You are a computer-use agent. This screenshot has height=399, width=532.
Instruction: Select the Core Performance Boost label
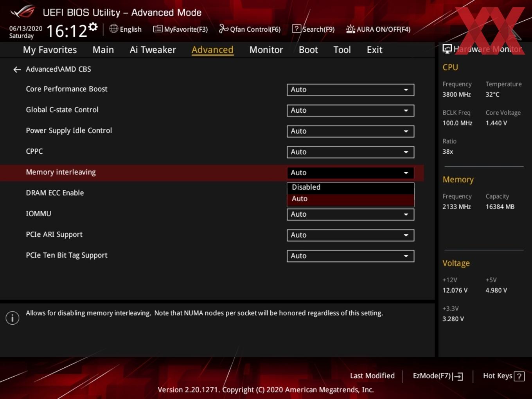[66, 89]
